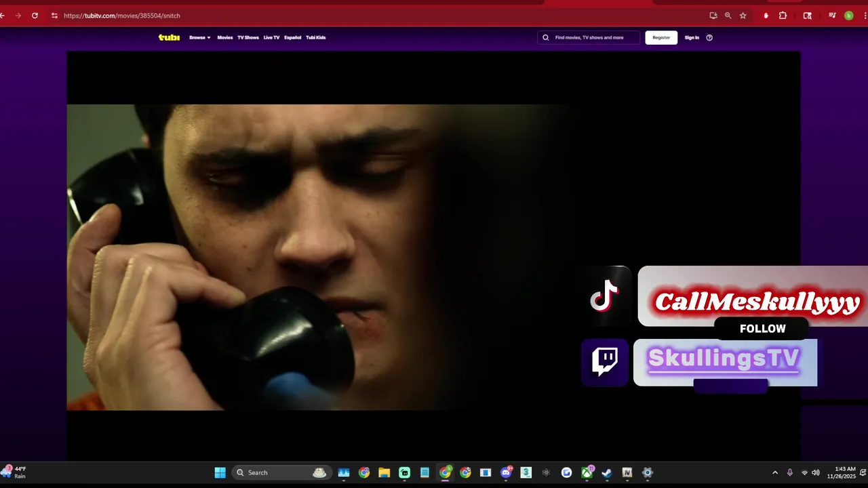This screenshot has height=488, width=868.
Task: Open the Windows Start menu
Action: click(x=220, y=472)
